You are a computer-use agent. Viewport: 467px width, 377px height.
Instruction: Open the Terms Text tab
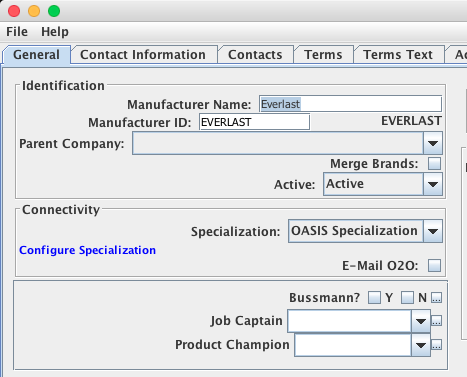tap(398, 55)
